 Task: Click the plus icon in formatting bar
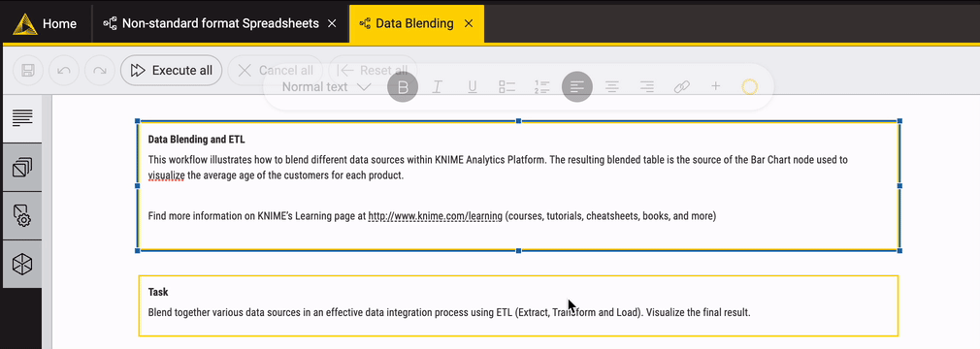tap(716, 87)
